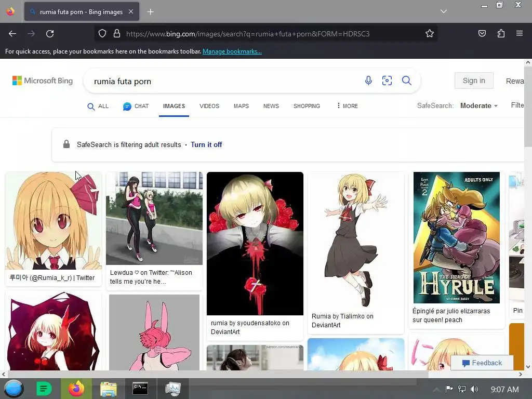The image size is (532, 399).
Task: Click the scroll-right arrow of horizontal scrollbar
Action: tap(521, 374)
